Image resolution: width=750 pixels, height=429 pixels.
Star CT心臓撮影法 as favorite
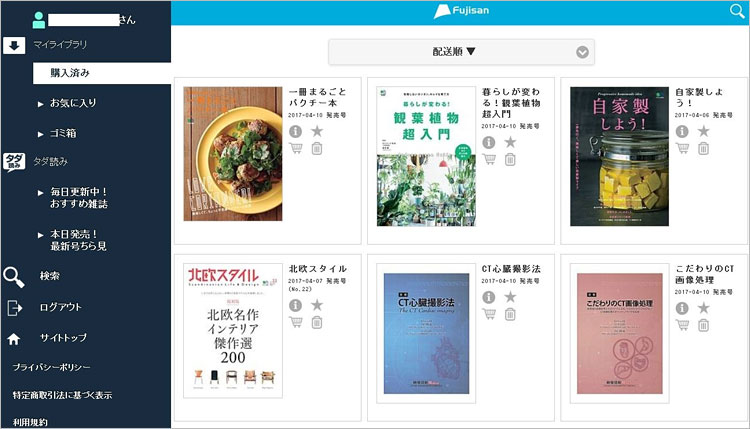click(510, 297)
